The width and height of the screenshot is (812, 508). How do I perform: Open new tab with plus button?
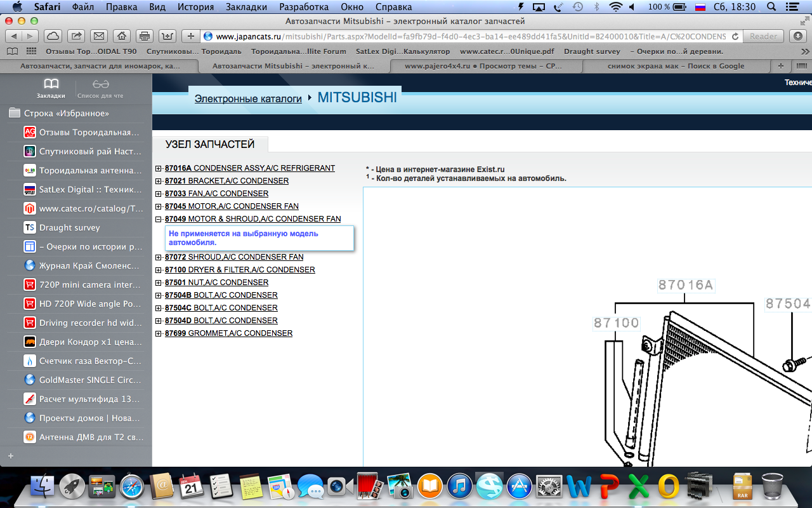click(780, 65)
